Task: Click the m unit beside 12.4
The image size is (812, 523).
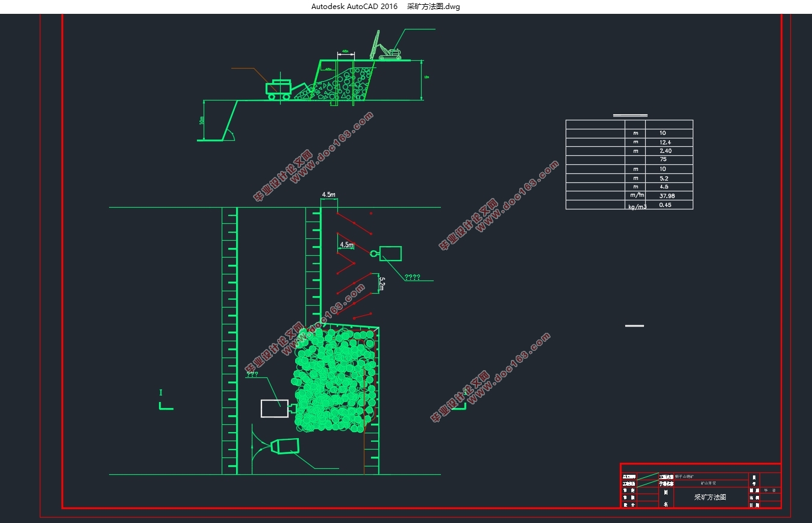Action: tap(636, 142)
